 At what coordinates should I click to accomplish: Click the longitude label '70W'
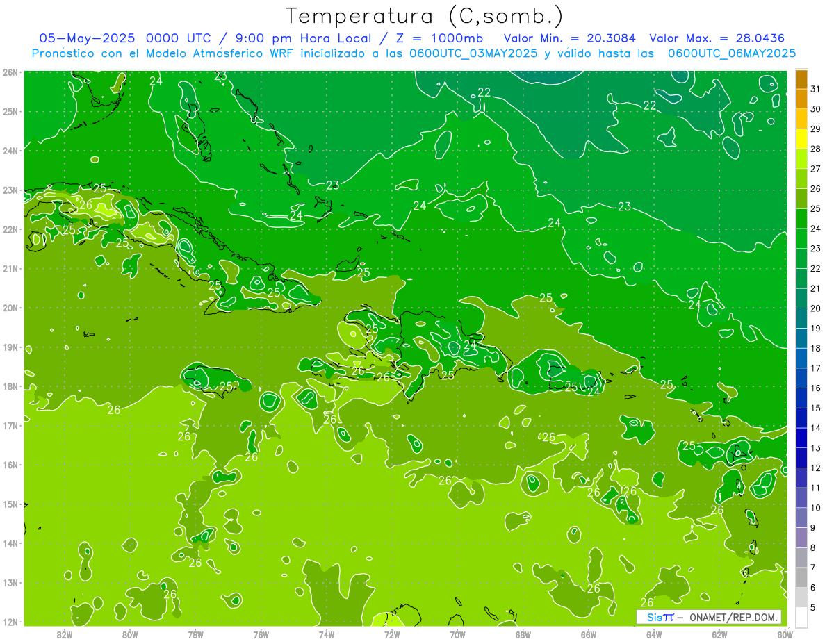tap(457, 635)
